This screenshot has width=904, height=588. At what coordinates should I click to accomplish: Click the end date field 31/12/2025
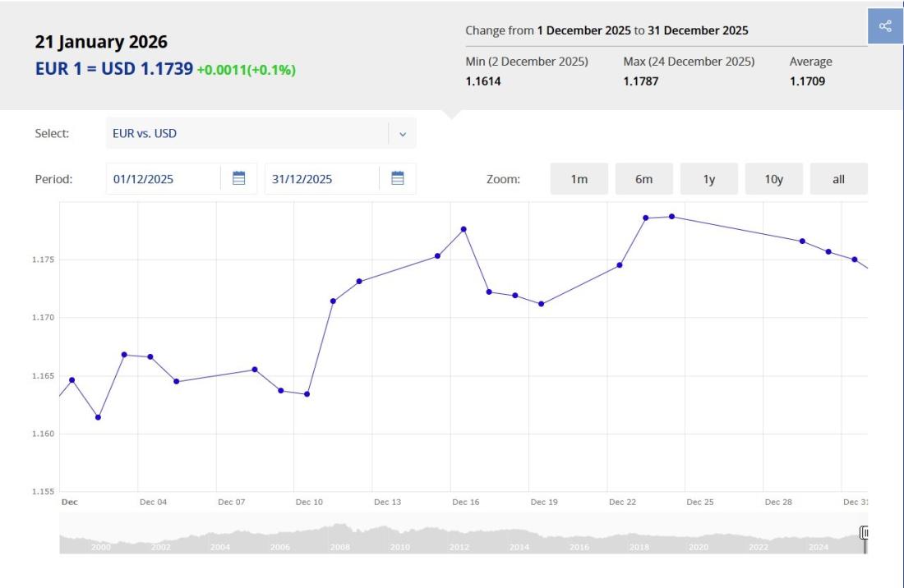click(x=321, y=179)
